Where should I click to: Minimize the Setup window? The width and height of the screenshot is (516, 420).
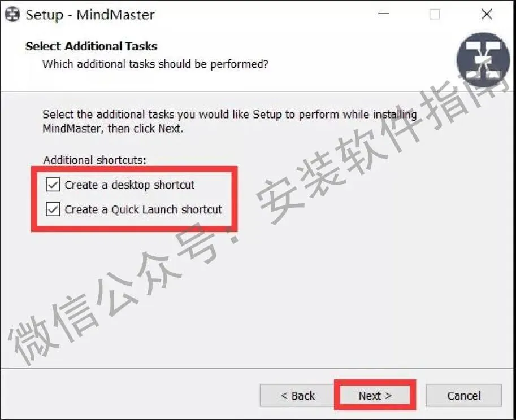coord(383,14)
